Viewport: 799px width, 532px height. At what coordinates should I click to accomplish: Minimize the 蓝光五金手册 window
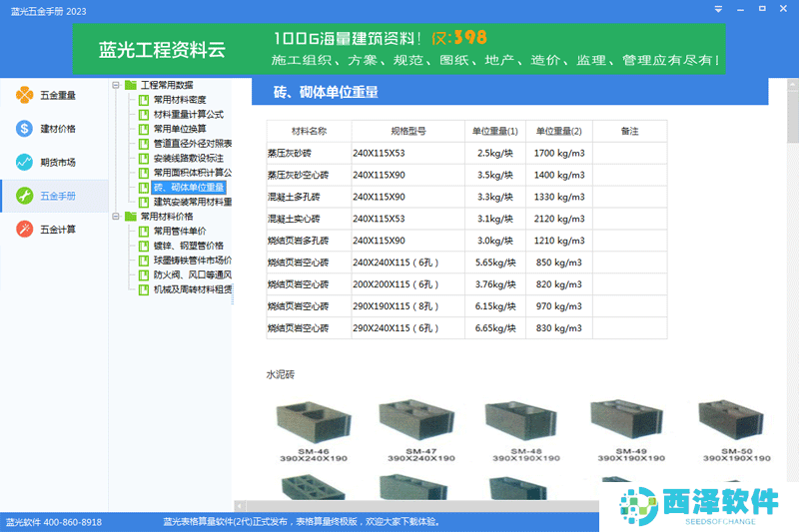[x=740, y=9]
